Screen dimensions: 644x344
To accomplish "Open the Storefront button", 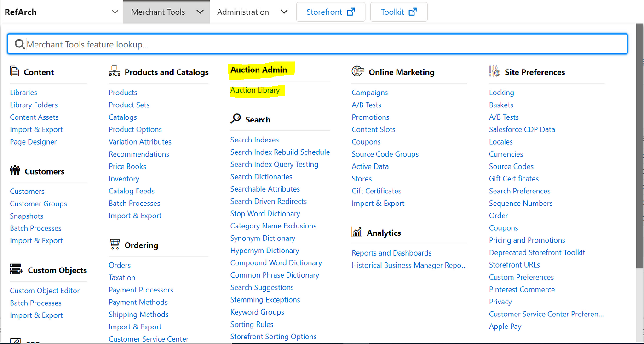I will click(x=331, y=12).
